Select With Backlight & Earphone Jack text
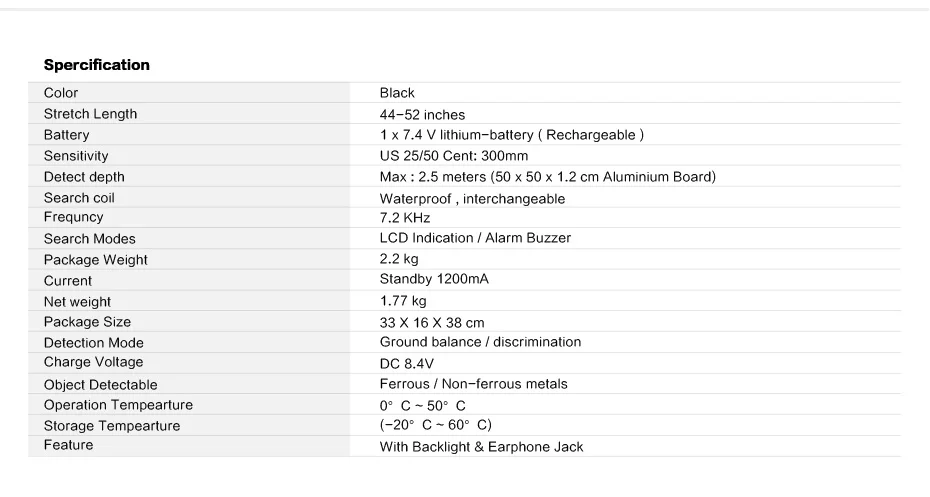Image resolution: width=930 pixels, height=497 pixels. 482,447
